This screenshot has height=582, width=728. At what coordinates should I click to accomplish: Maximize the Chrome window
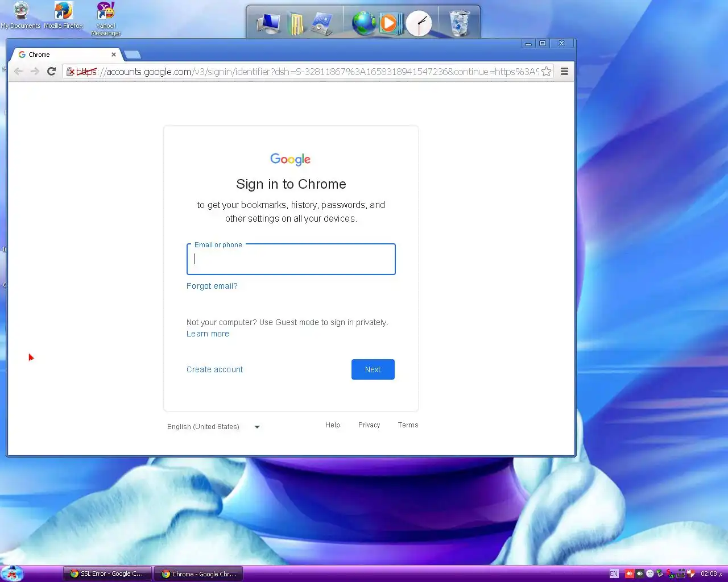pos(543,43)
